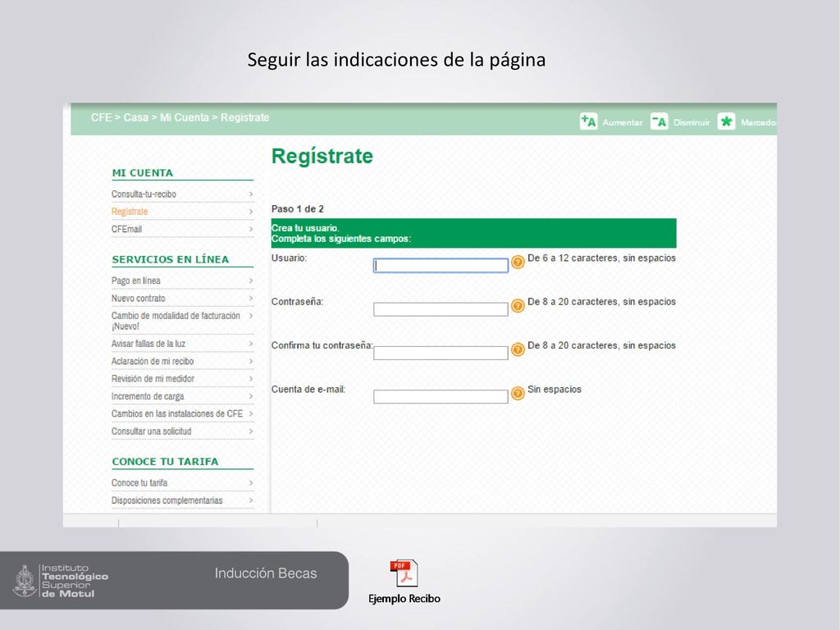
Task: Go to Pago en línea
Action: [136, 281]
